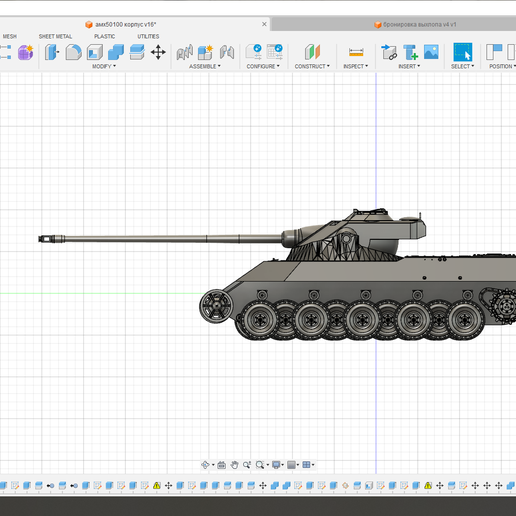Click the Orbit navigation icon
The width and height of the screenshot is (516, 516).
pyautogui.click(x=205, y=465)
